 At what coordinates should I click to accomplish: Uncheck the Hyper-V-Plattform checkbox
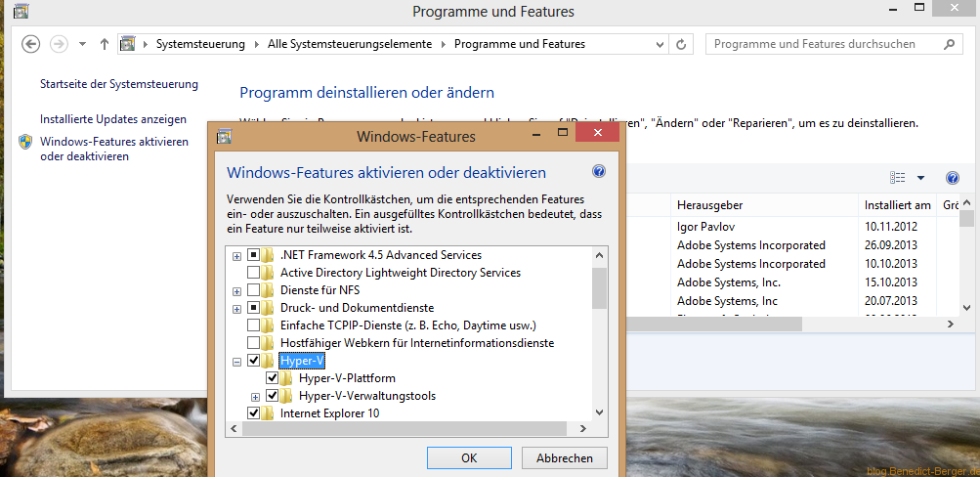pos(272,378)
